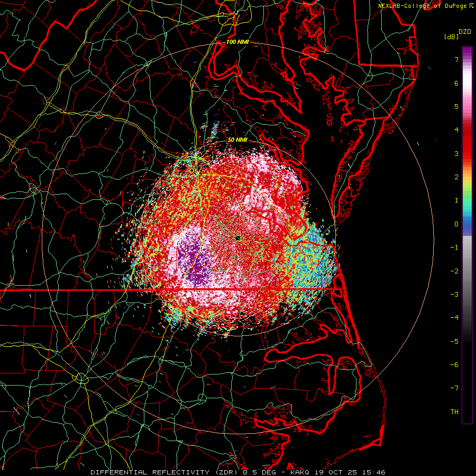Click the "DZD" legend title
This screenshot has height=476, width=476.
465,32
